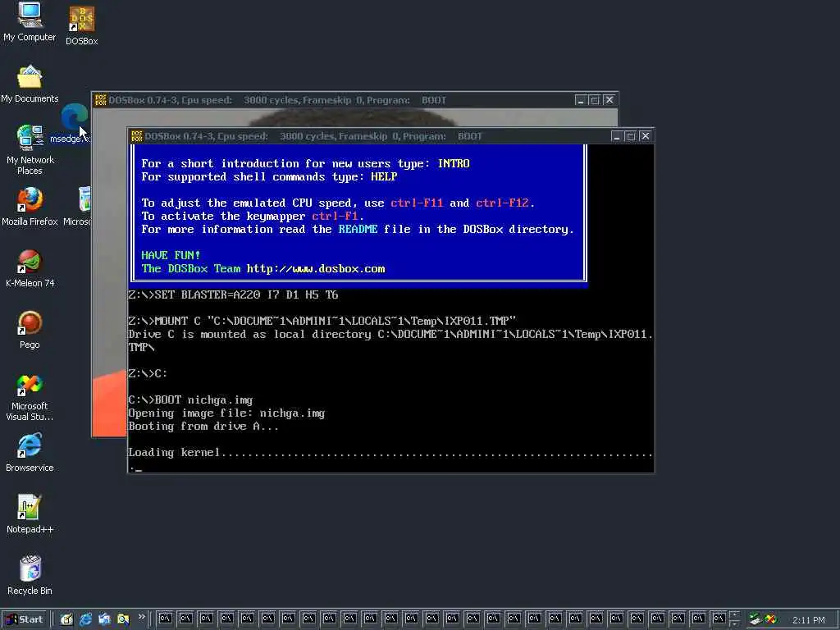Click the red ctrl-F1 keymapper text
The height and width of the screenshot is (630, 840).
click(x=335, y=217)
